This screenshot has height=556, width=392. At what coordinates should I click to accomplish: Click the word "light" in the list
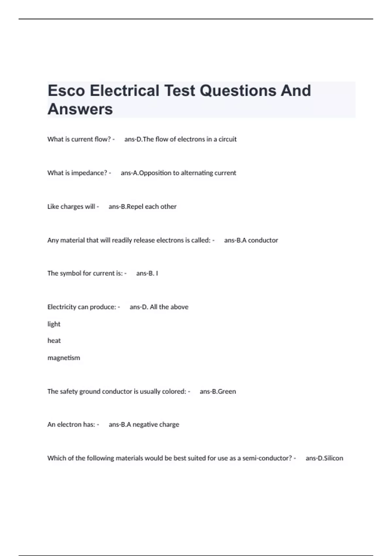(x=54, y=324)
